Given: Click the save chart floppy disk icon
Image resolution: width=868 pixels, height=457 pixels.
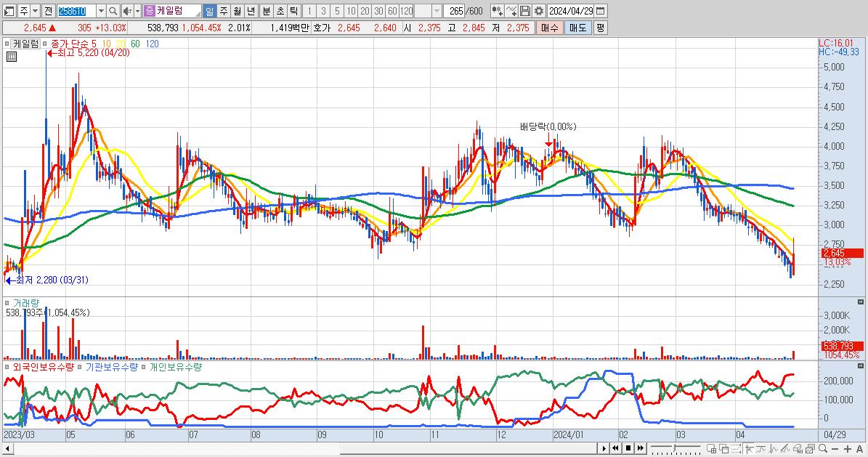Looking at the screenshot, I should point(525,10).
